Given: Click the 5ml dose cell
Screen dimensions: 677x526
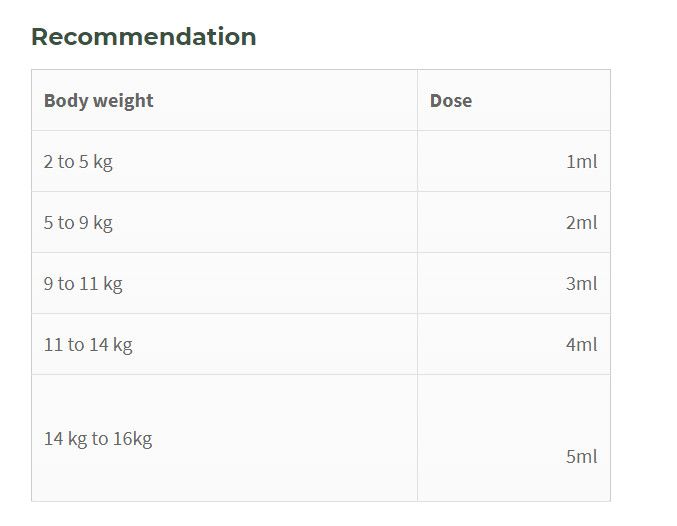Looking at the screenshot, I should tap(514, 438).
